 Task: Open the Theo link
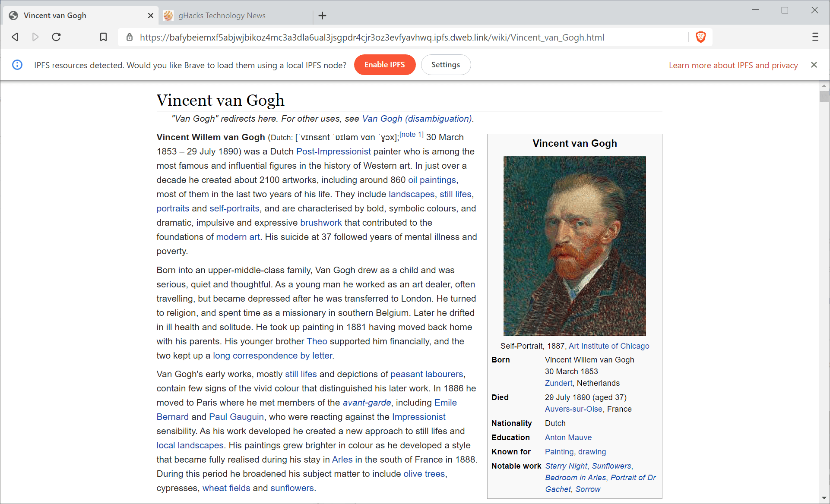point(317,341)
